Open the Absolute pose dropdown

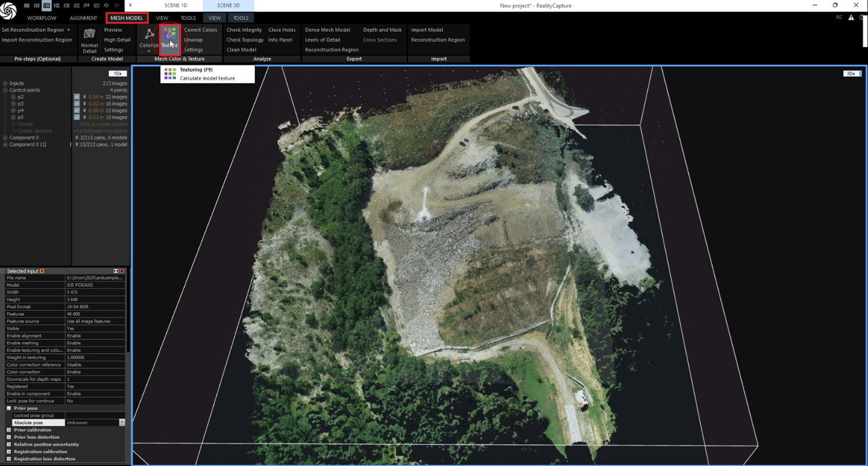[122, 423]
